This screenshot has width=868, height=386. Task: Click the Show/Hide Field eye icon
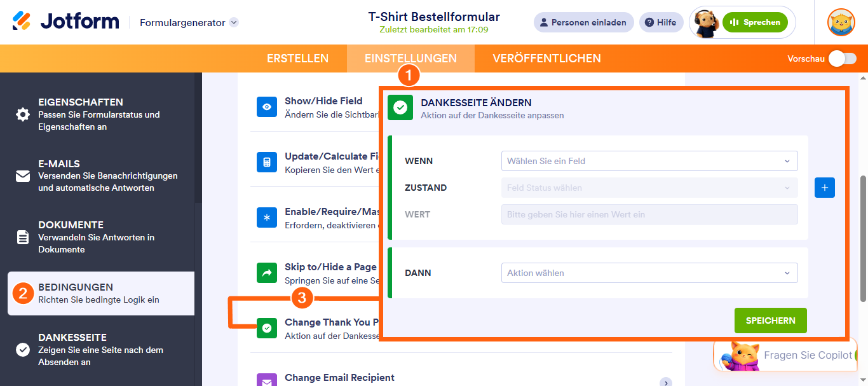coord(267,107)
